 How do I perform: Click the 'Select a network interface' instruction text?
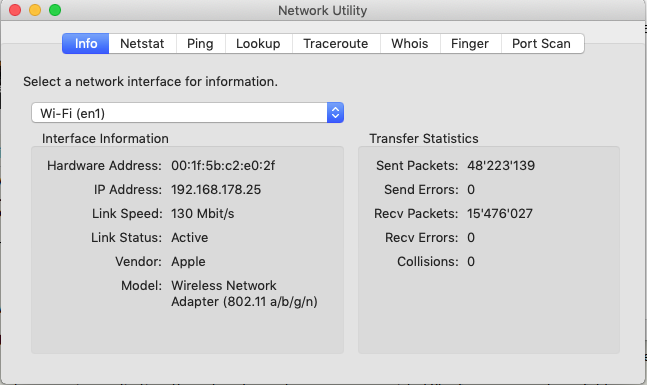[151, 82]
